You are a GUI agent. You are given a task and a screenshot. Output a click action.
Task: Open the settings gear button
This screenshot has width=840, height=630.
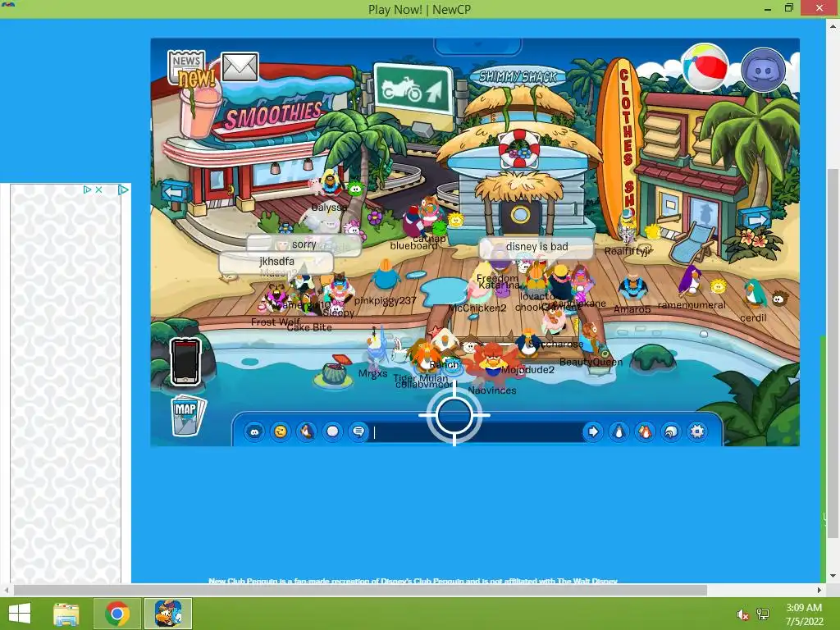pos(697,431)
